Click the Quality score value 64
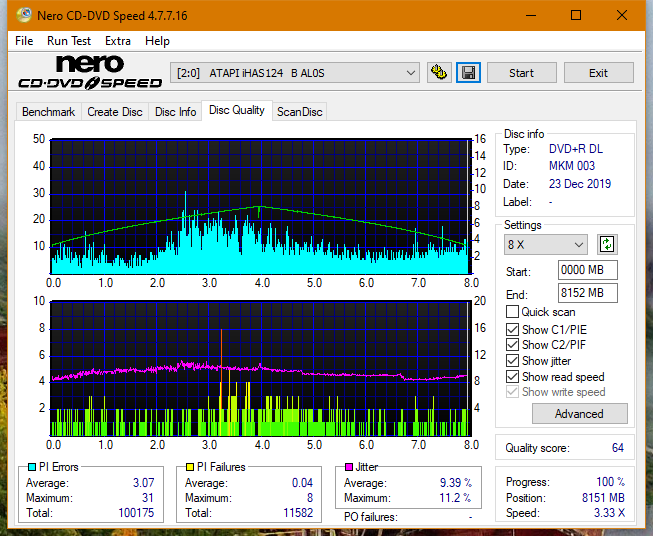 618,448
